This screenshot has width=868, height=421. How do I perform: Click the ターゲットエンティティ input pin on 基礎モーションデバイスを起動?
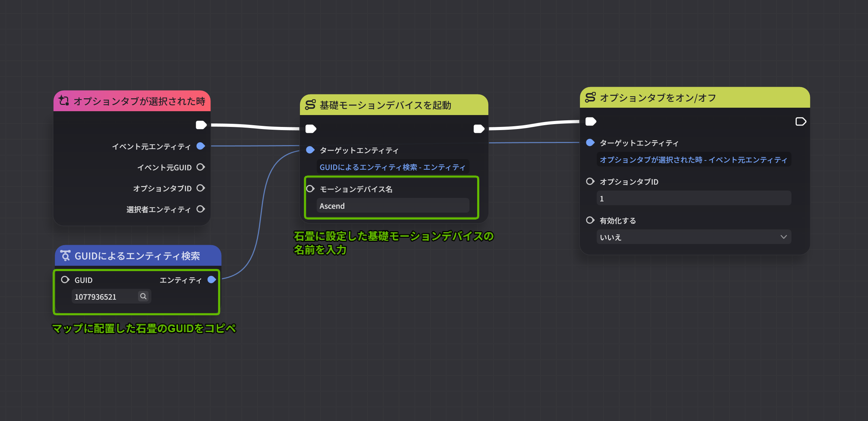coord(310,150)
